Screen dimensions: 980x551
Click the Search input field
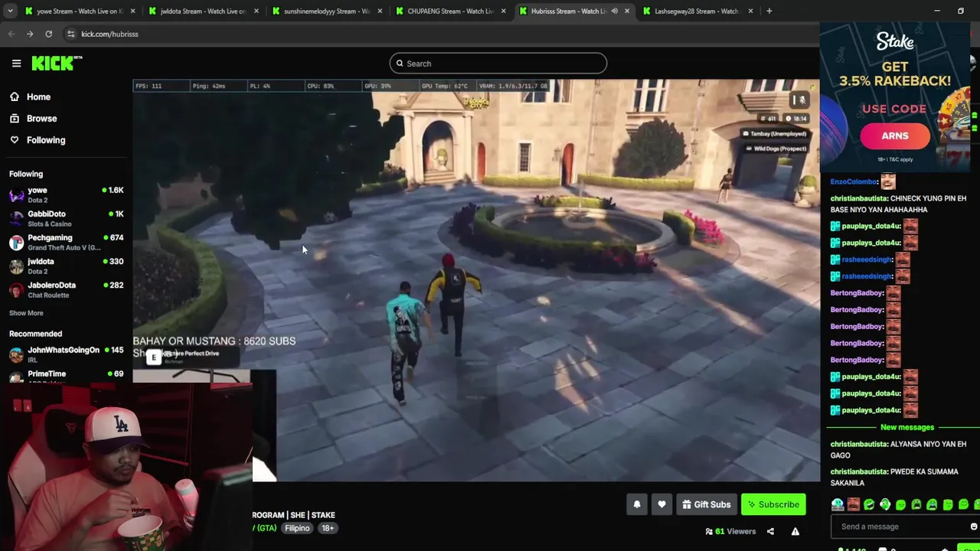pos(498,64)
